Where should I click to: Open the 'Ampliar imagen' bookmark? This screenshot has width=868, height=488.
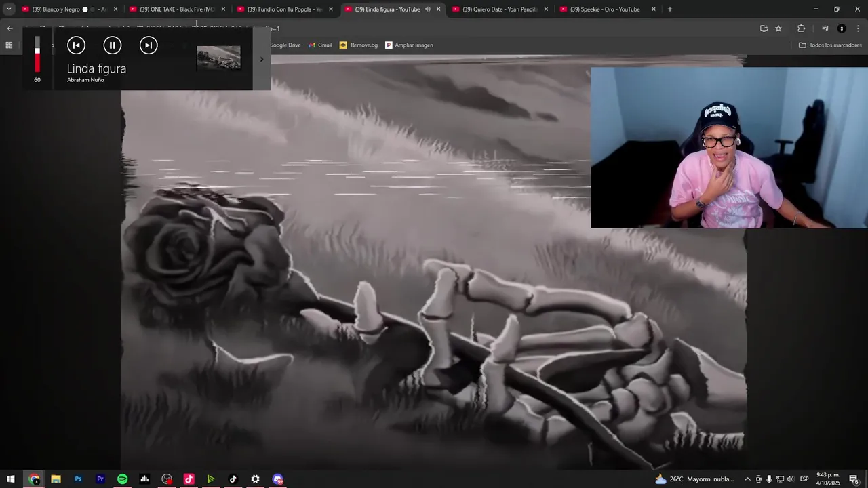[409, 45]
